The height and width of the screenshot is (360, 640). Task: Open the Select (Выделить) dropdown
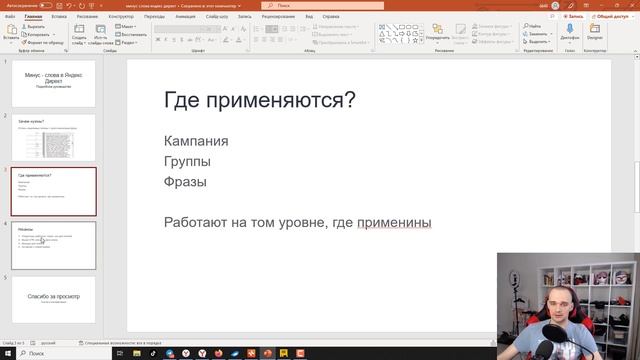536,42
